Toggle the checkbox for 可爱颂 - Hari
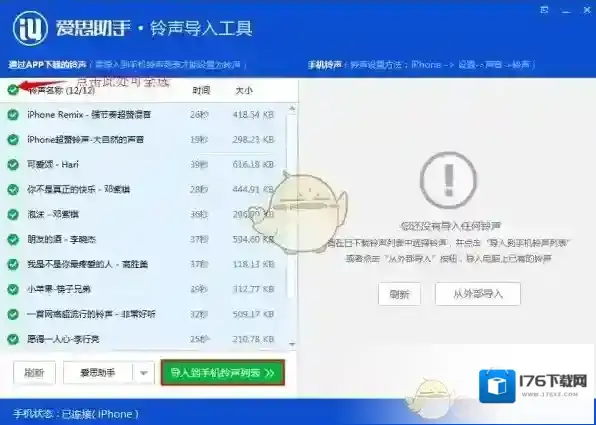This screenshot has height=425, width=596. [13, 165]
